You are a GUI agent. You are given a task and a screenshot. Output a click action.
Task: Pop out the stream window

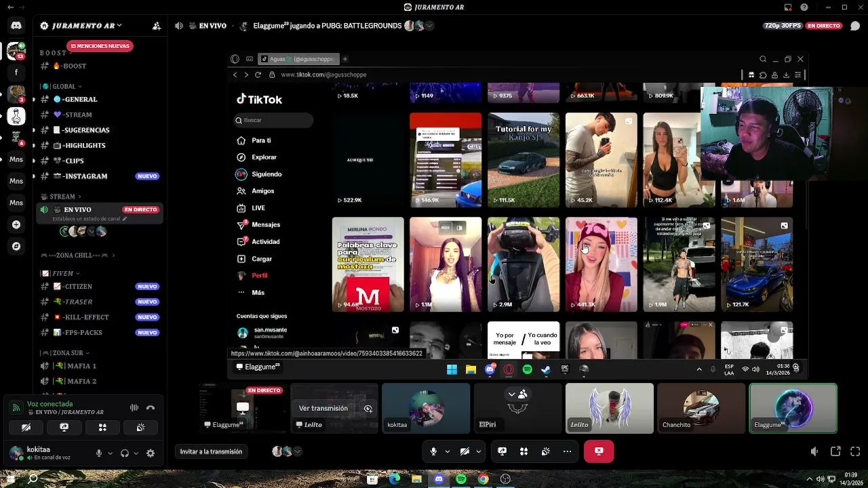(x=835, y=451)
